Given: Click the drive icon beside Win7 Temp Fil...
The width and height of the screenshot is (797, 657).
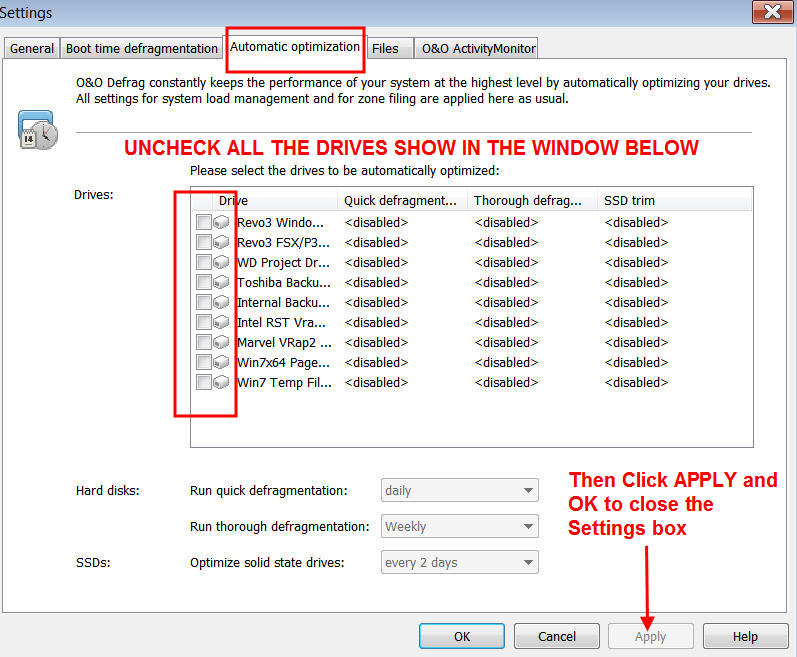Looking at the screenshot, I should pyautogui.click(x=221, y=382).
